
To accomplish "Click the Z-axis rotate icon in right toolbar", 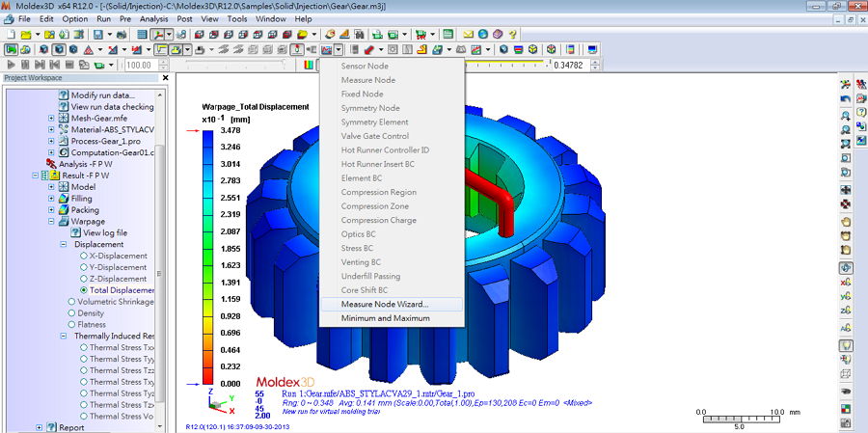I will coord(845,311).
